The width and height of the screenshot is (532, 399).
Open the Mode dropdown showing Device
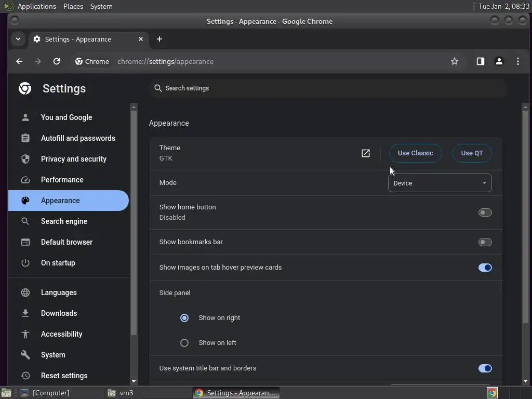coord(440,183)
